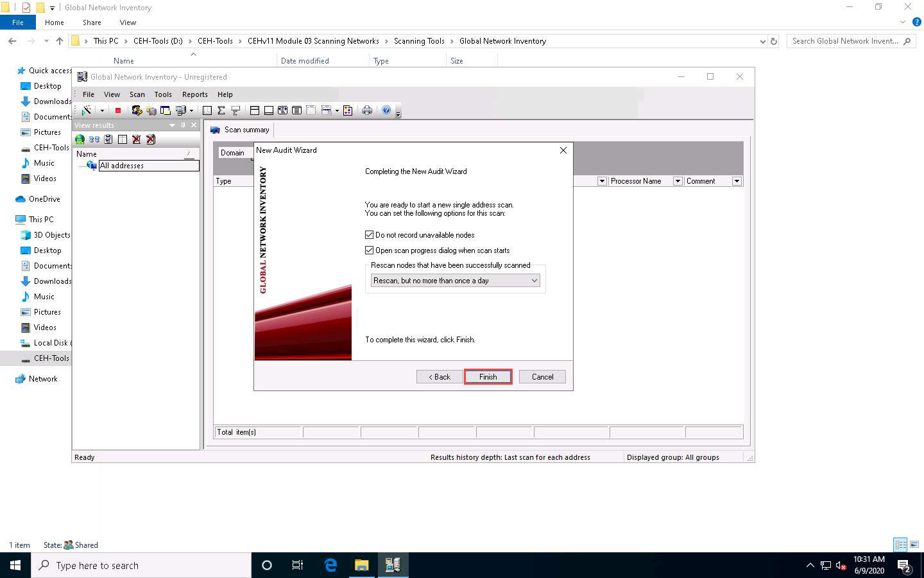This screenshot has width=924, height=578.
Task: Select the Scan summary tab
Action: coord(240,130)
